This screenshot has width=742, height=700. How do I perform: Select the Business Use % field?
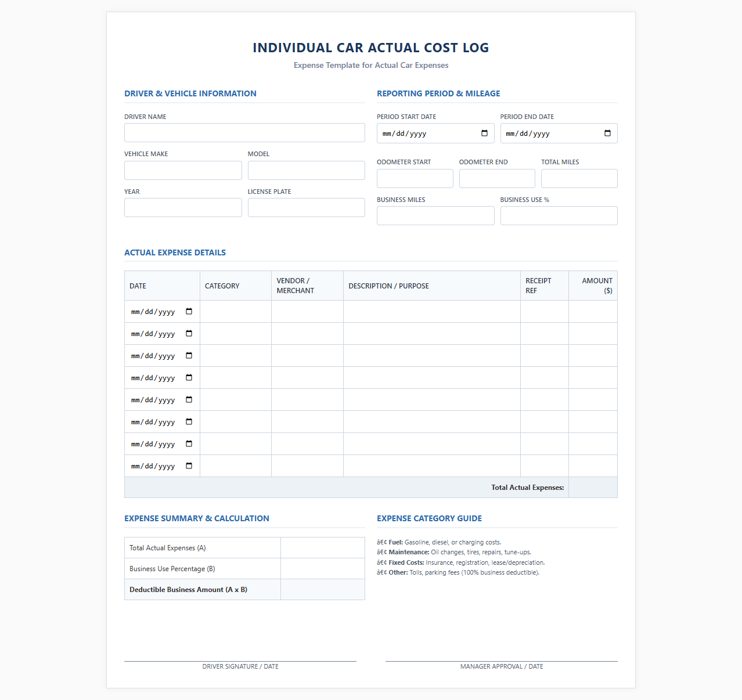559,215
